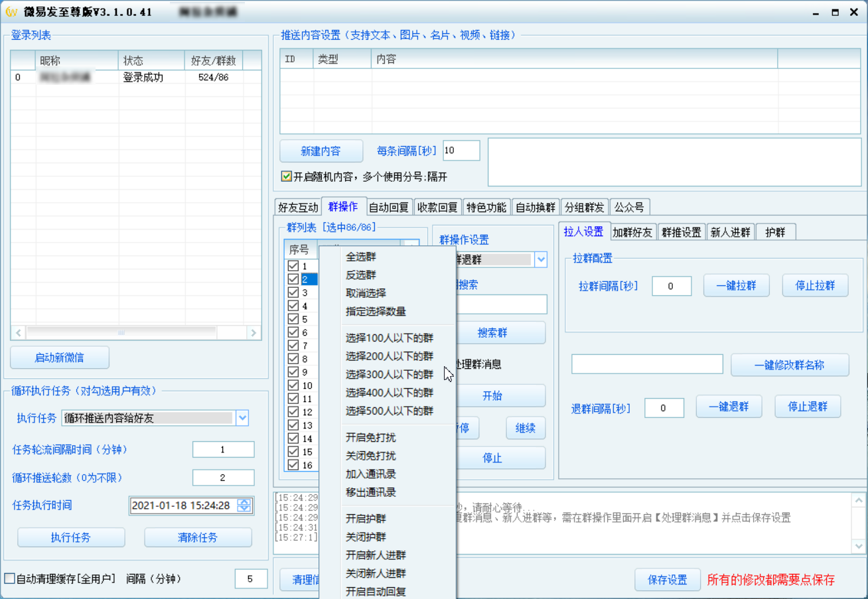868x599 pixels.
Task: Click the 任务轮流间隔时间 input field
Action: 224,450
